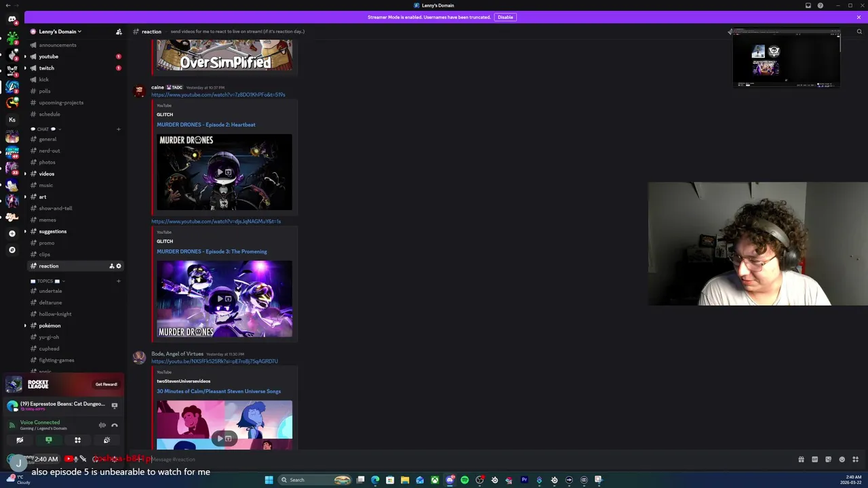Disable Streamer Mode via banner button
868x488 pixels.
[505, 17]
